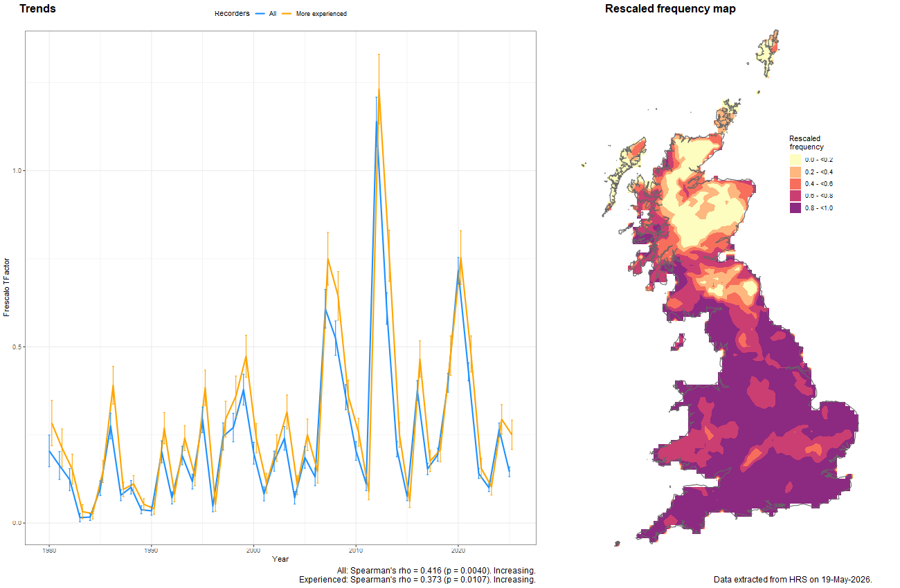
Task: Click the 'Rescaled frequency map' title
Action: (670, 9)
